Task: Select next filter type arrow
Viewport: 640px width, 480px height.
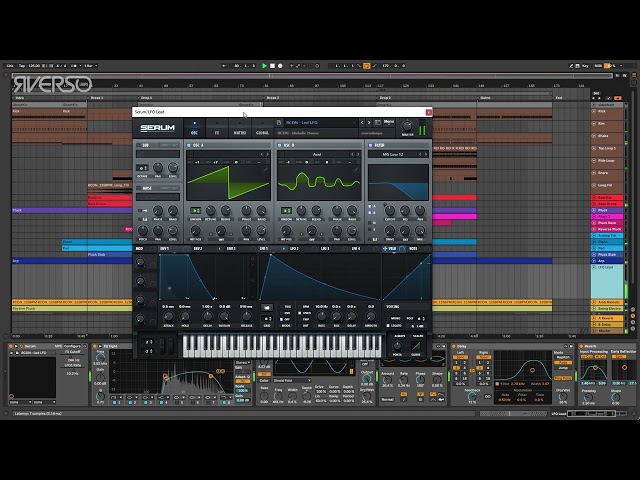Action: pos(426,154)
